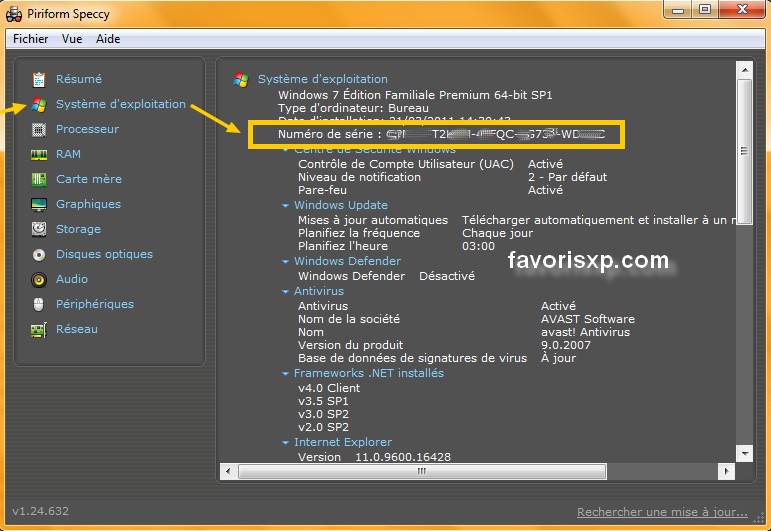Click the Windows Update heading
Image resolution: width=771 pixels, height=531 pixels.
[341, 205]
